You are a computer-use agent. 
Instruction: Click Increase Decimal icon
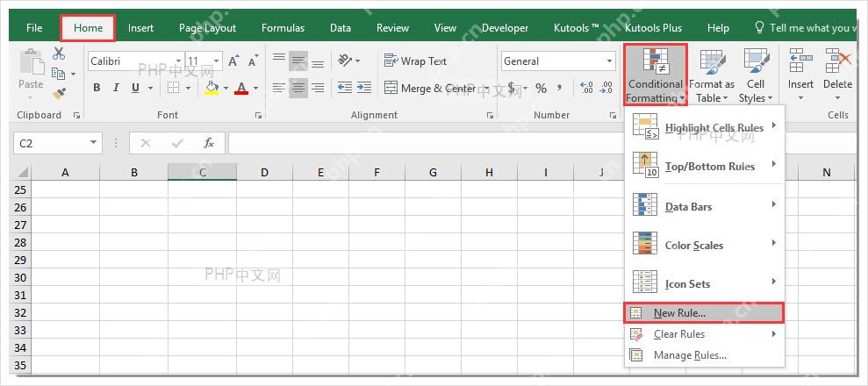pyautogui.click(x=586, y=88)
